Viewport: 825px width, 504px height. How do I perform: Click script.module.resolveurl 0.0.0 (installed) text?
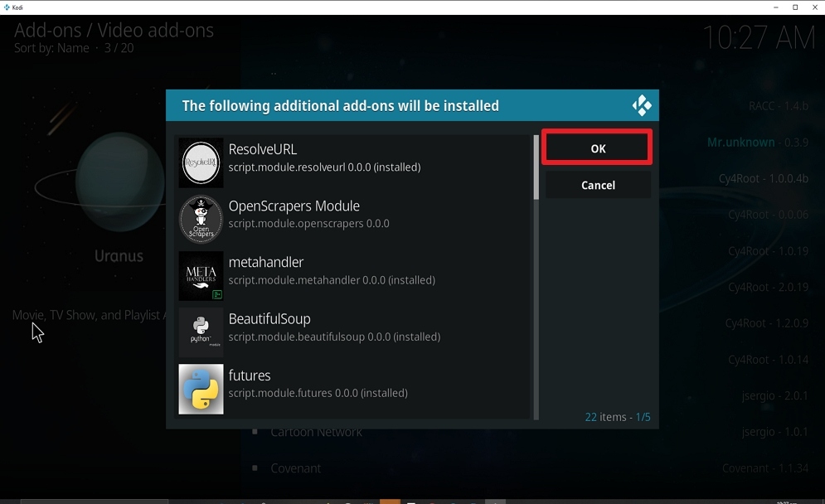tap(325, 167)
